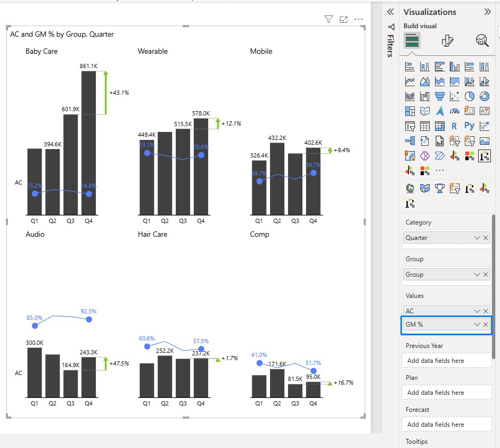Image resolution: width=500 pixels, height=448 pixels.
Task: Select the pie chart visualization icon
Action: pyautogui.click(x=470, y=96)
